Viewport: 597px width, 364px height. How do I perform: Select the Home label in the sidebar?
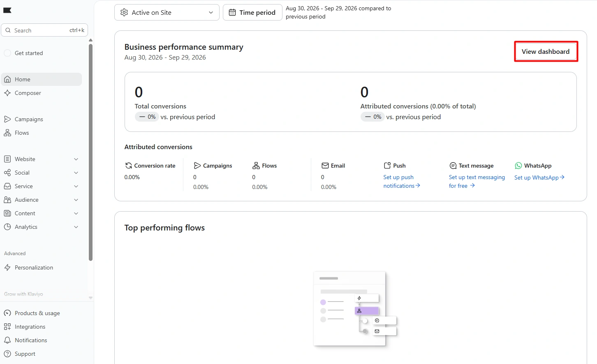(x=23, y=79)
